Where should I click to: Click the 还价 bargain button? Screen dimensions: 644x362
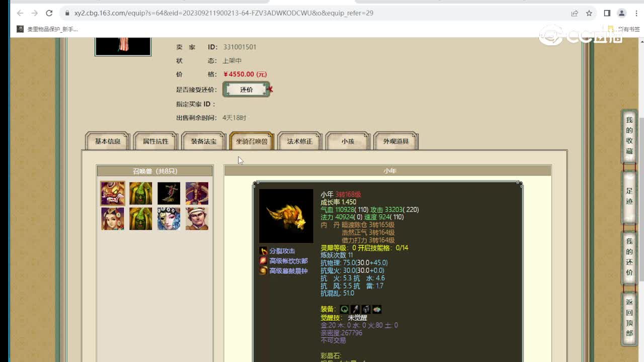point(246,89)
